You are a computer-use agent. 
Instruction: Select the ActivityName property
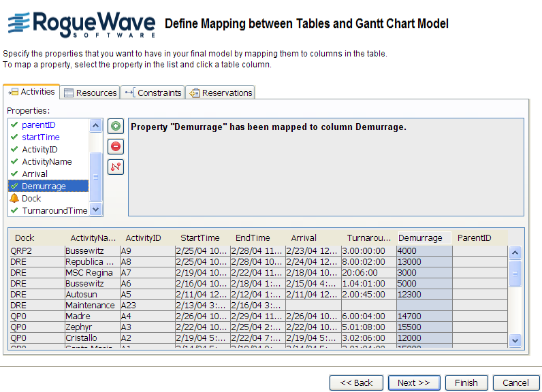pos(46,162)
